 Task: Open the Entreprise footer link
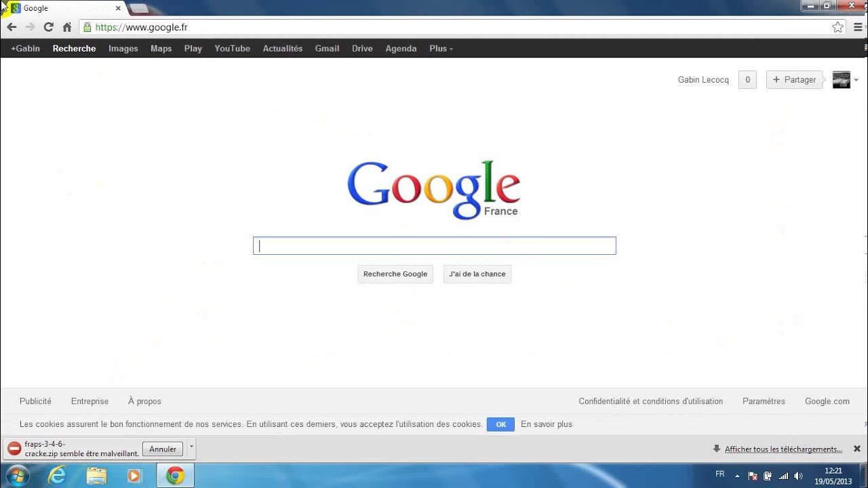[90, 401]
